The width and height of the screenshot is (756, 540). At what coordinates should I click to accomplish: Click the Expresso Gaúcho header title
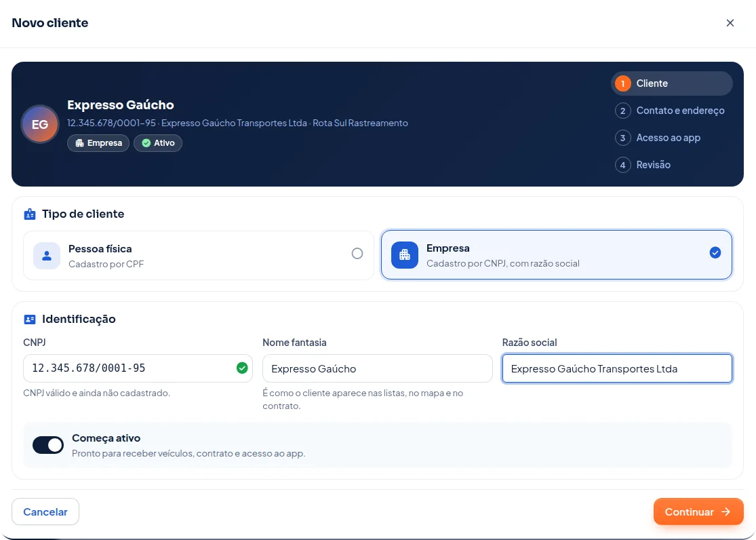point(121,104)
